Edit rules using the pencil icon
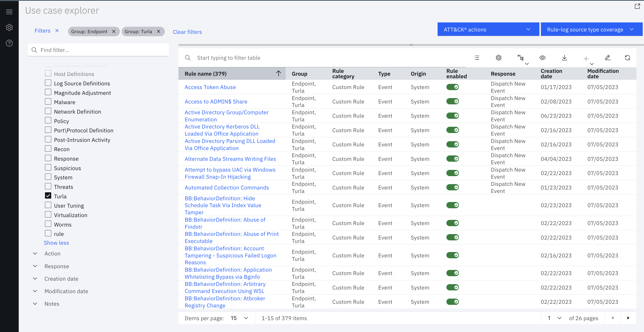 (607, 58)
